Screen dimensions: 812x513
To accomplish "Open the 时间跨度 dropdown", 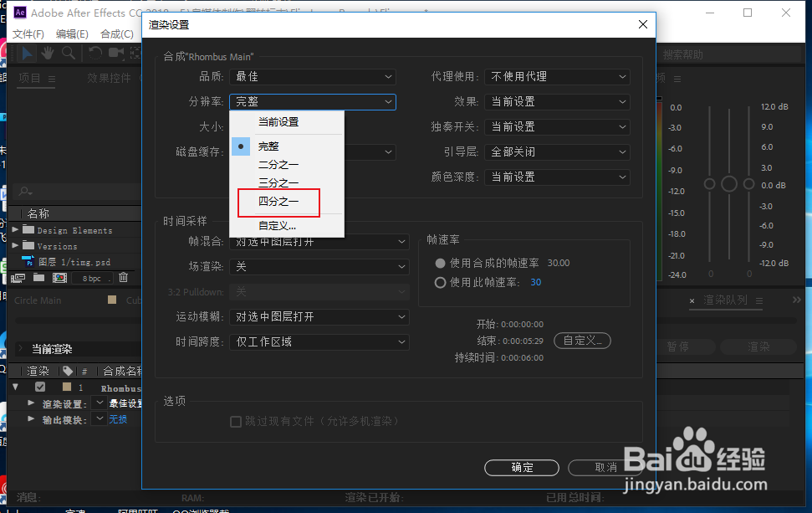I will (x=319, y=342).
